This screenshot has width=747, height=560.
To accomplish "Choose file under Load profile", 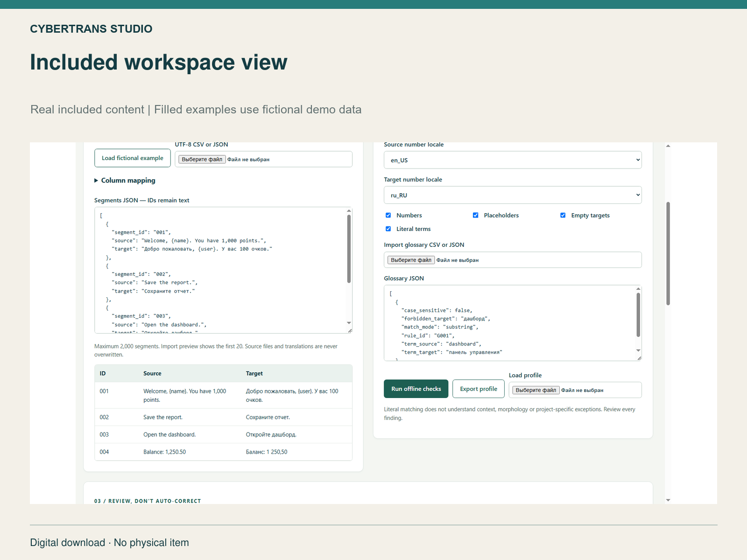I will click(536, 390).
